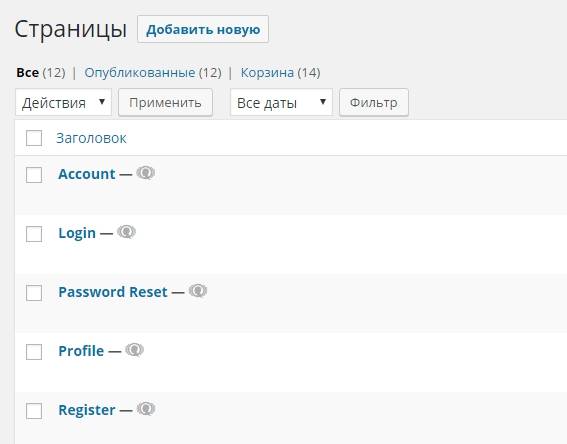This screenshot has height=444, width=567.
Task: Tick the select-all checkbox beside Заголовок
Action: point(34,138)
